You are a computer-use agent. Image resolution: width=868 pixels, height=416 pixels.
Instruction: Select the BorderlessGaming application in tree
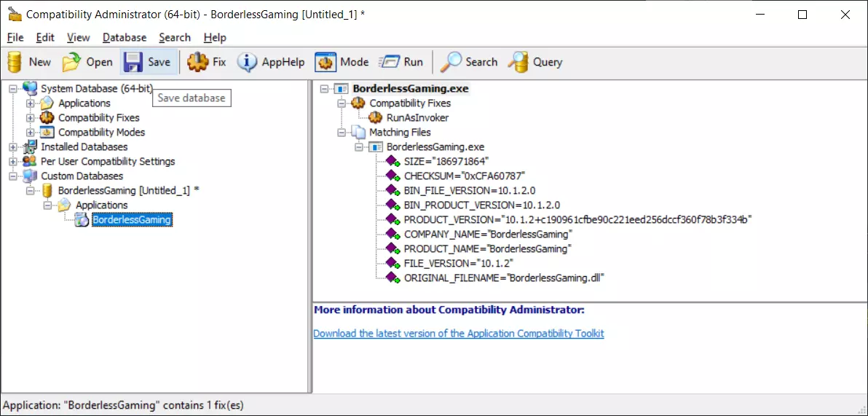[x=132, y=219]
